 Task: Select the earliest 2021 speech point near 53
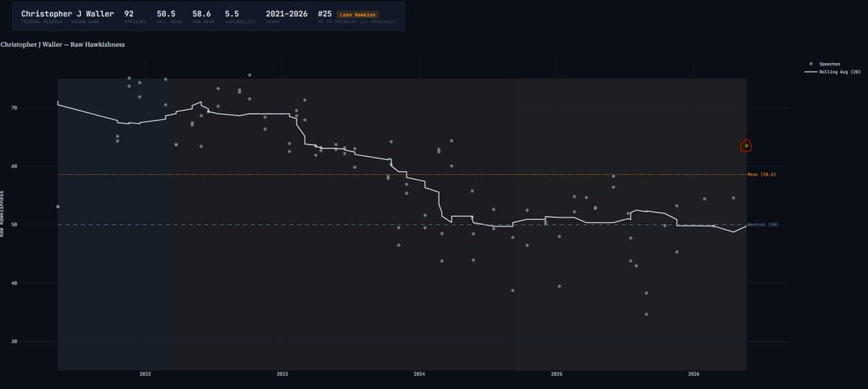[58, 207]
